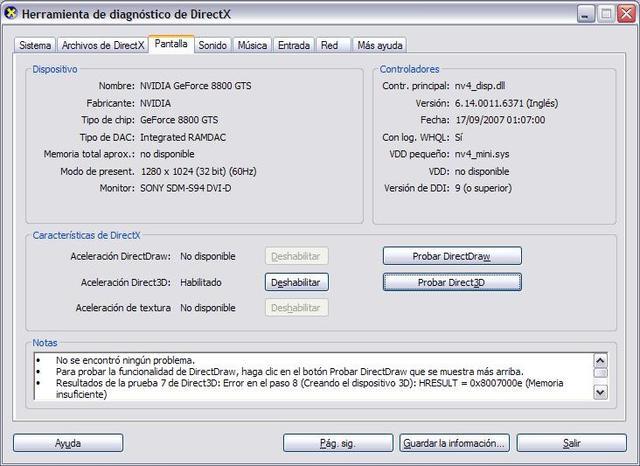The image size is (640, 466).
Task: Click the DirectX title bar icon
Action: [11, 13]
